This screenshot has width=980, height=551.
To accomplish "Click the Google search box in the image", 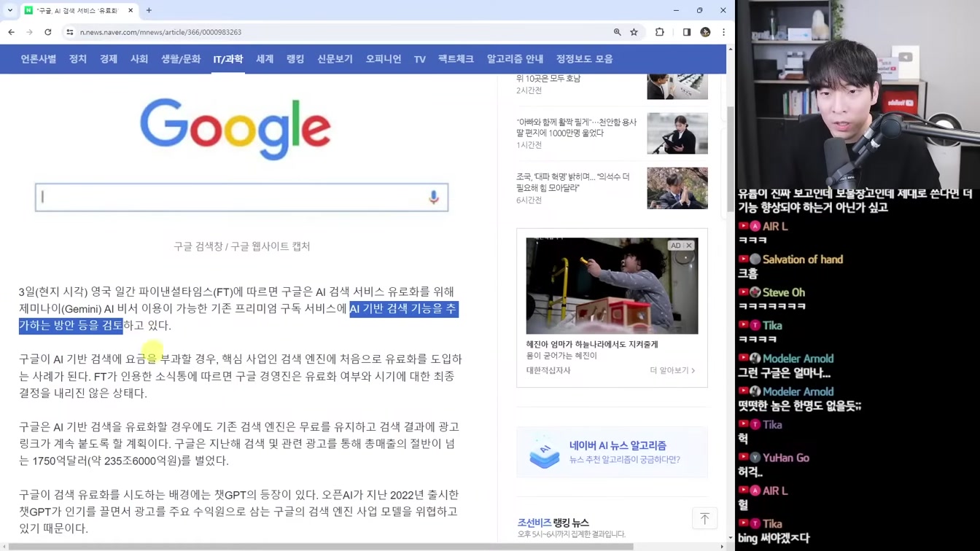I will (241, 198).
